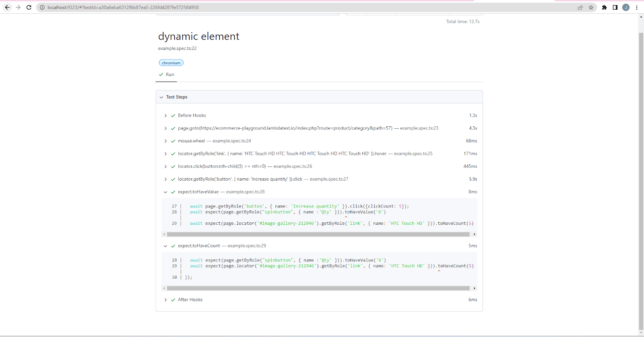
Task: Click Total time 12.7s text
Action: point(463,22)
